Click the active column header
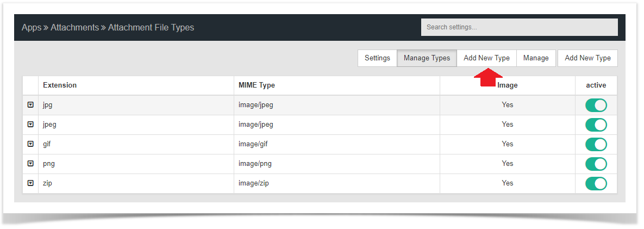Image resolution: width=644 pixels, height=229 pixels. (x=596, y=85)
